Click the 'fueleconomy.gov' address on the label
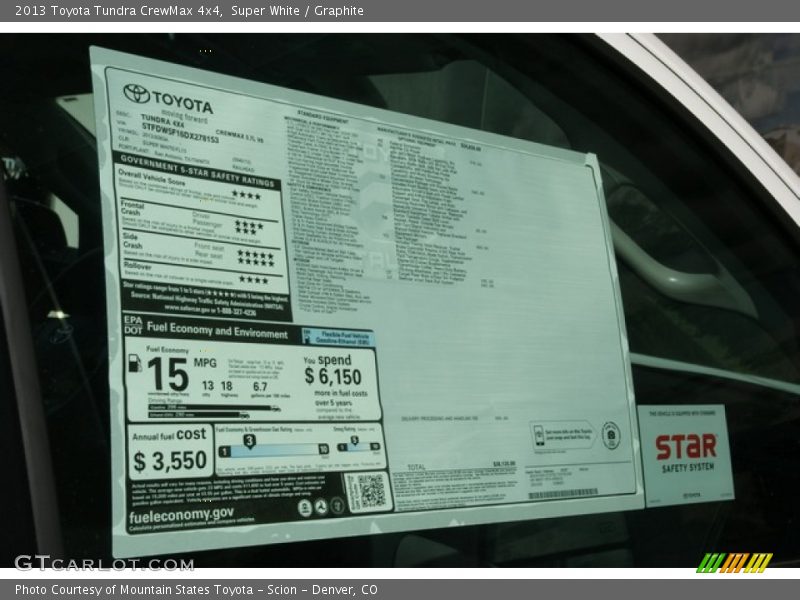Viewport: 800px width, 600px height. point(182,515)
